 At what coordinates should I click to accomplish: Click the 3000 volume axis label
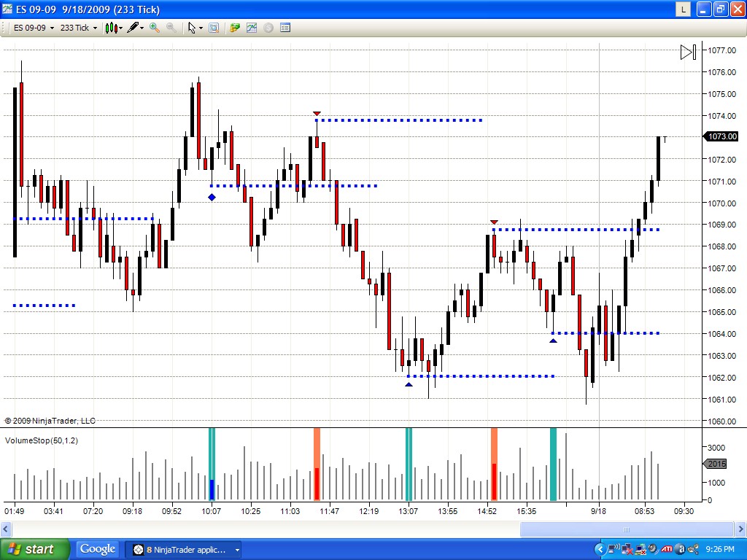click(716, 448)
